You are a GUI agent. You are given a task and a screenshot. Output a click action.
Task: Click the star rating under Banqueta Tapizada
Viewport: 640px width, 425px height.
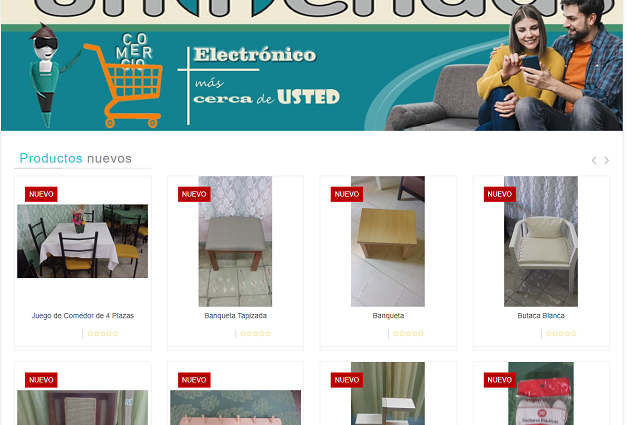coord(256,334)
